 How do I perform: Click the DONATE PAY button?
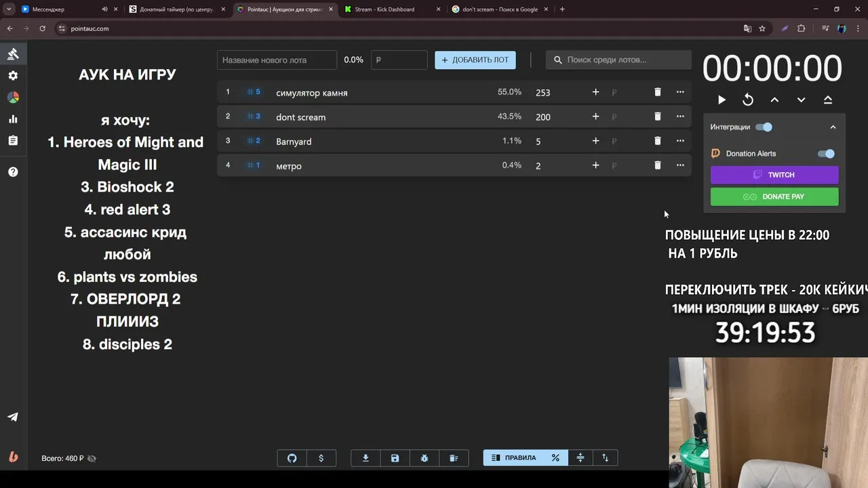click(x=774, y=197)
